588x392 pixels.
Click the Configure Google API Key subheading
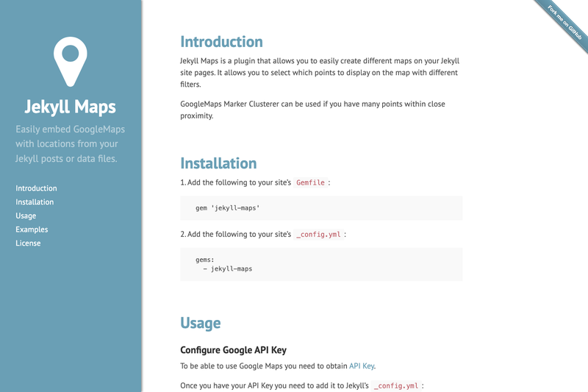click(x=233, y=350)
